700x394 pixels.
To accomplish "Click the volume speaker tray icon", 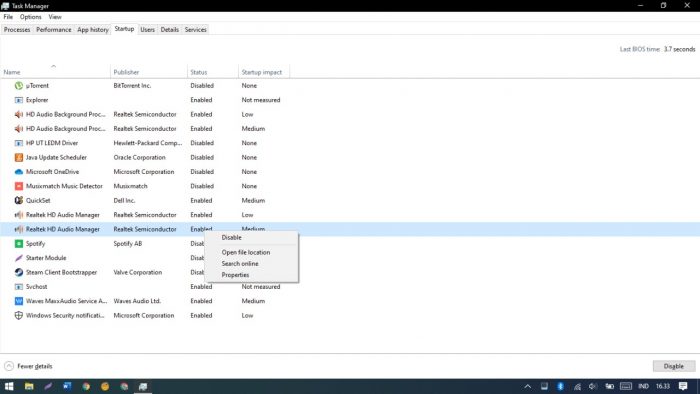I will 593,386.
